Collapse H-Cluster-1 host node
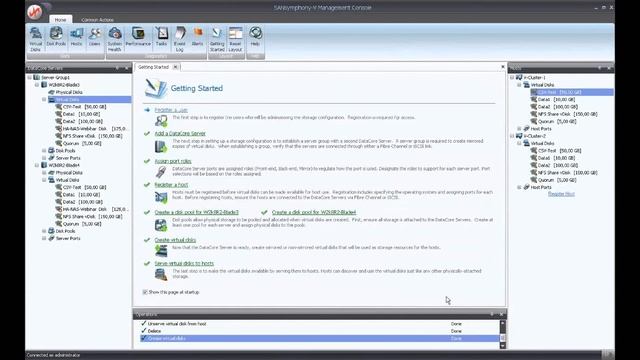 coord(512,77)
